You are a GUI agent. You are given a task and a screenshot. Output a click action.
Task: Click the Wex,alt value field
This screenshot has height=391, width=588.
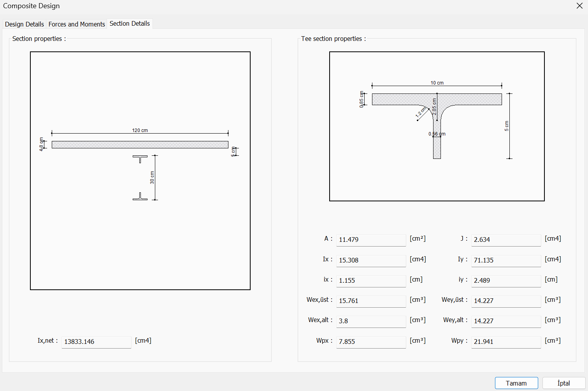[370, 321]
